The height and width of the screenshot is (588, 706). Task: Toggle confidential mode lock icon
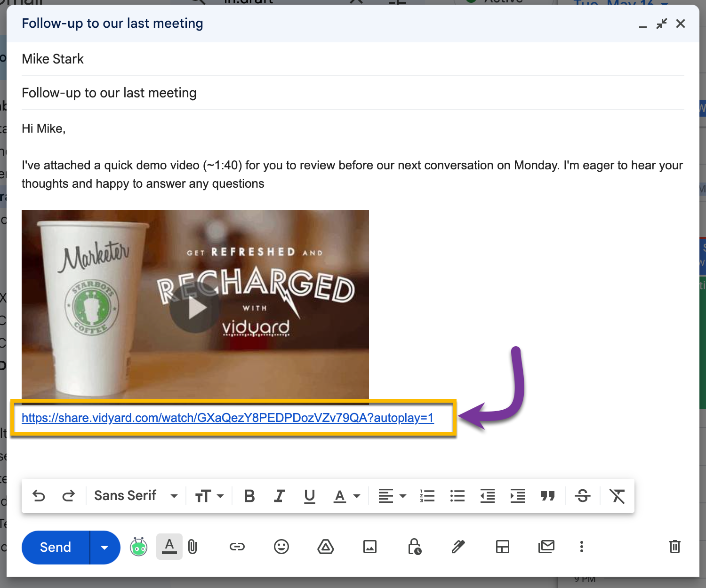(x=414, y=547)
